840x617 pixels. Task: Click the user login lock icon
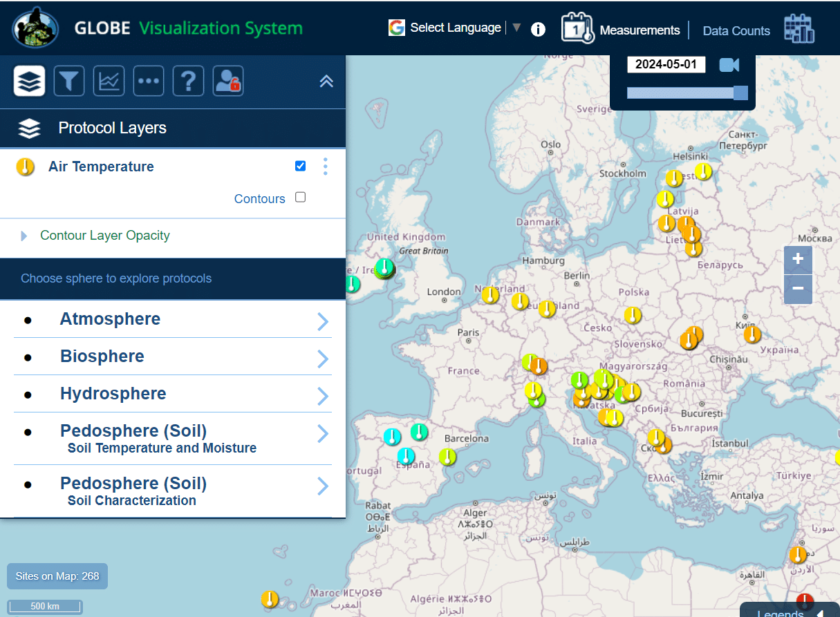(227, 82)
